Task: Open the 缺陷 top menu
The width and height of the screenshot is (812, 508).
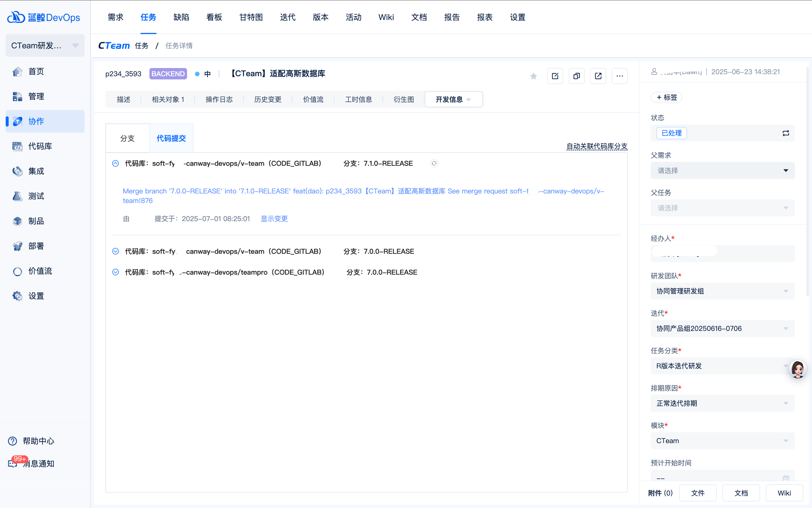Action: [x=181, y=17]
